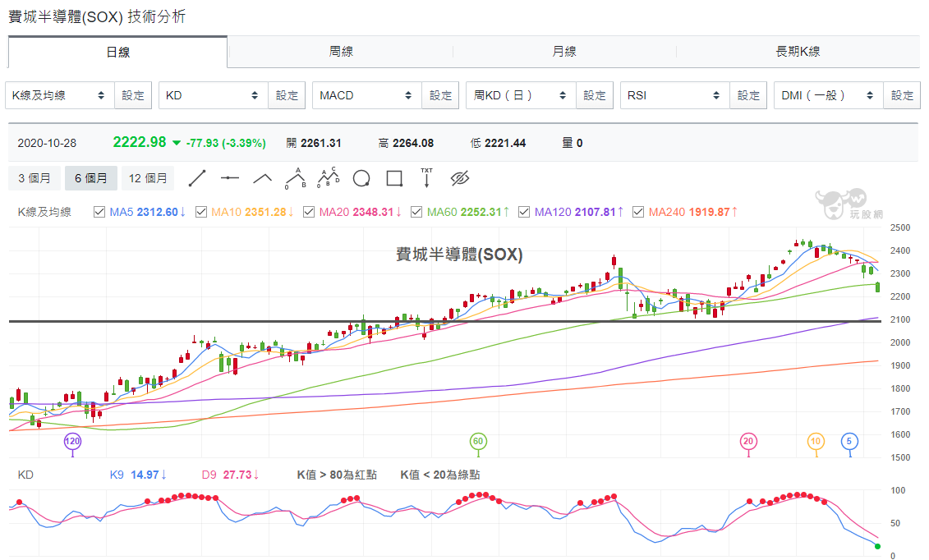Open the KD indicator dropdown
929x560 pixels.
pyautogui.click(x=214, y=95)
